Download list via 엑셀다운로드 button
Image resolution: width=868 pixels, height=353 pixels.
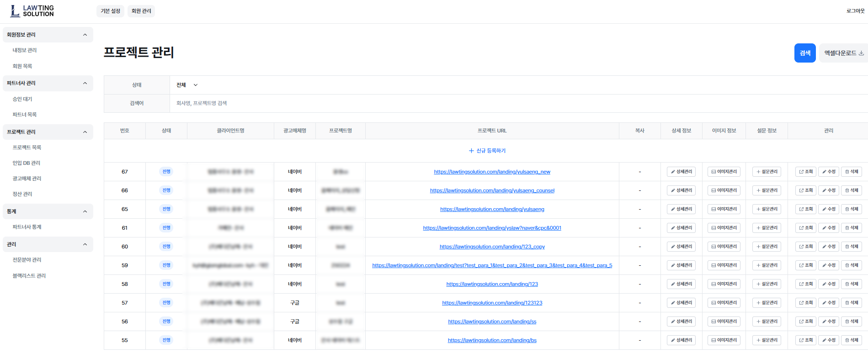point(843,53)
